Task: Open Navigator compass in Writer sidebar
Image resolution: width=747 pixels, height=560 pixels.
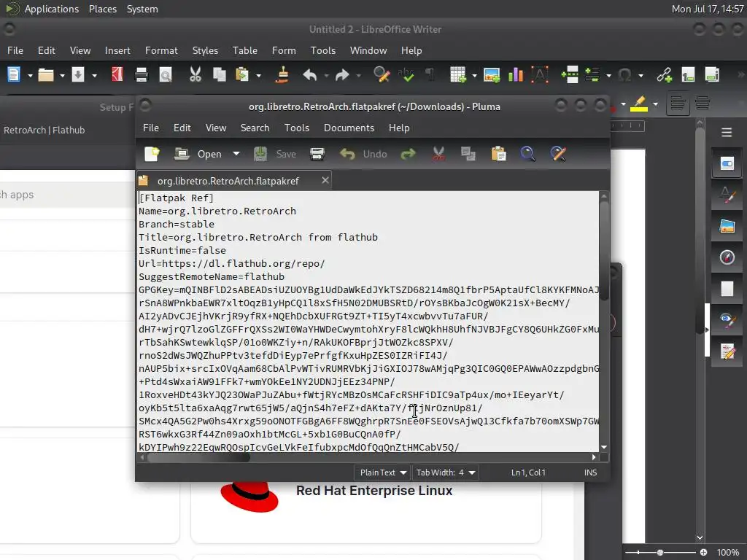Action: 727,257
